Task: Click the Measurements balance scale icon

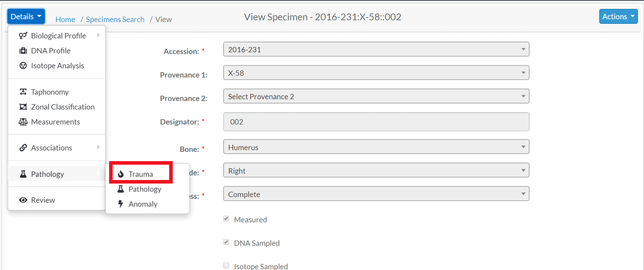Action: pyautogui.click(x=23, y=122)
